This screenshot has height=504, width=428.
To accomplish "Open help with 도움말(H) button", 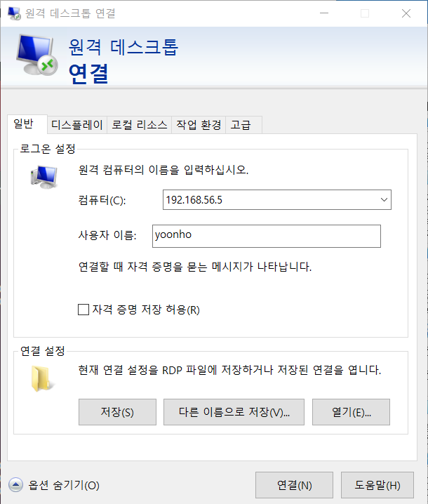I will tap(377, 485).
